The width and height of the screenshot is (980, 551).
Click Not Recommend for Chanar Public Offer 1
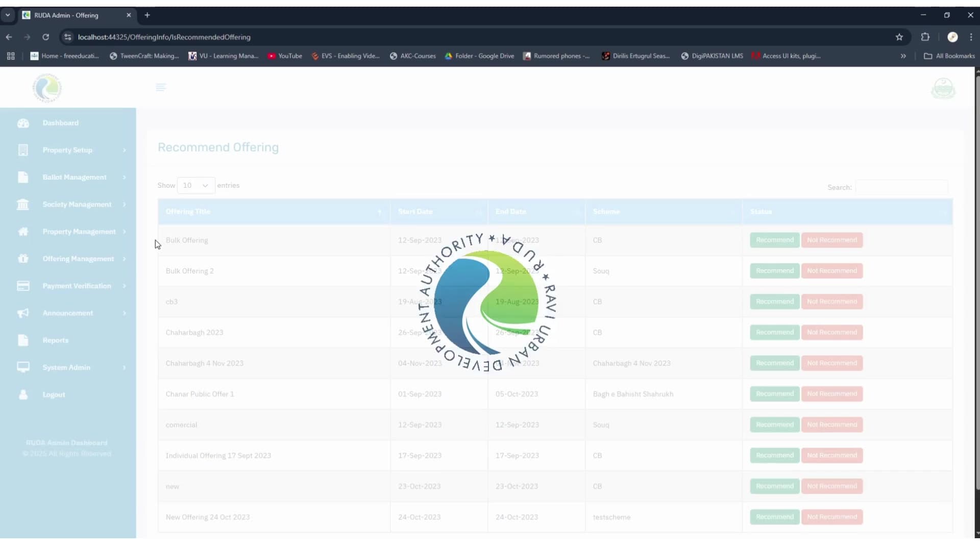[x=832, y=394]
